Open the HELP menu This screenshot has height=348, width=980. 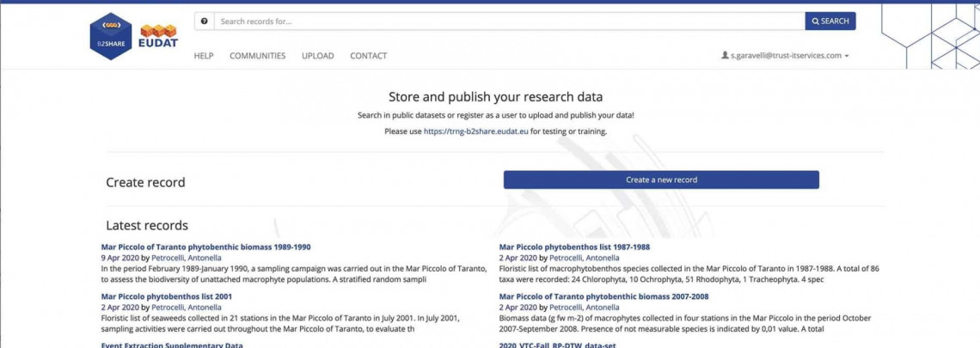click(204, 56)
